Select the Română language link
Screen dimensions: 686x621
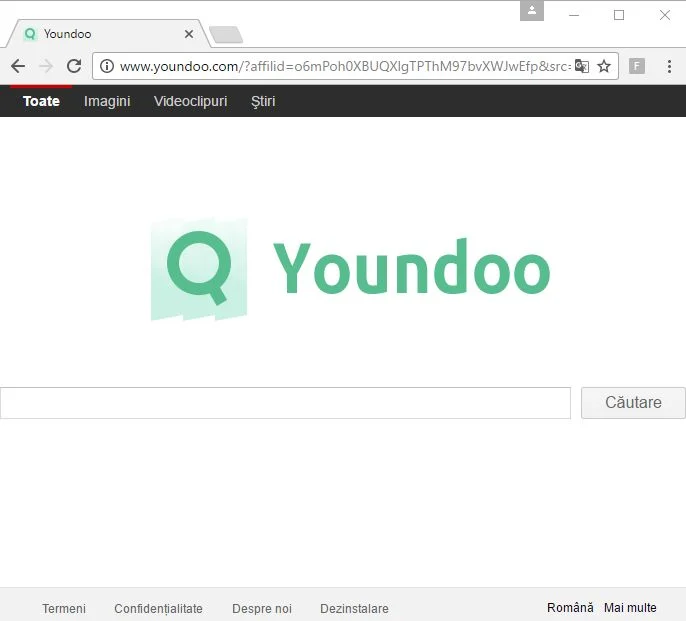[570, 607]
